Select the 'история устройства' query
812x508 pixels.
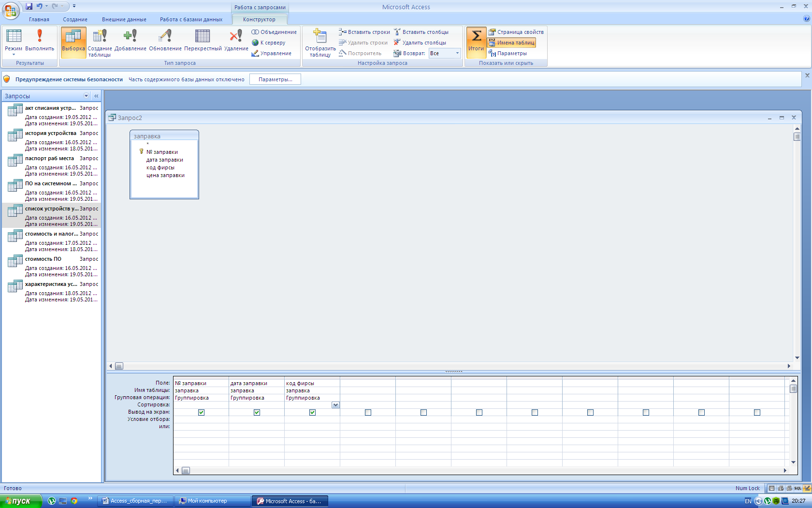52,140
